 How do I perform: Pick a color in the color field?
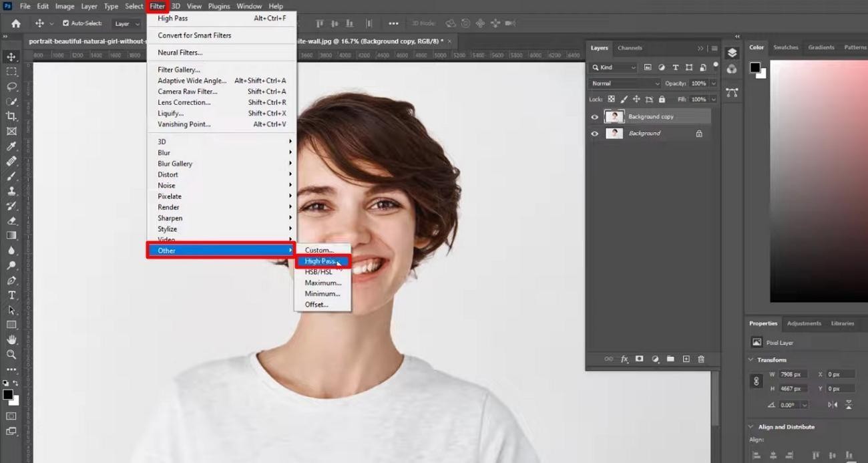(x=819, y=180)
